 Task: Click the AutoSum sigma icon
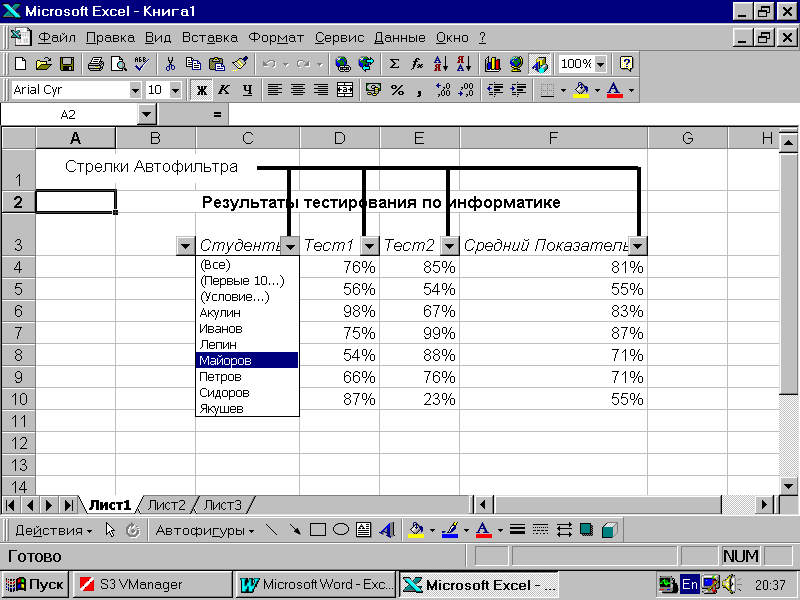pyautogui.click(x=394, y=64)
